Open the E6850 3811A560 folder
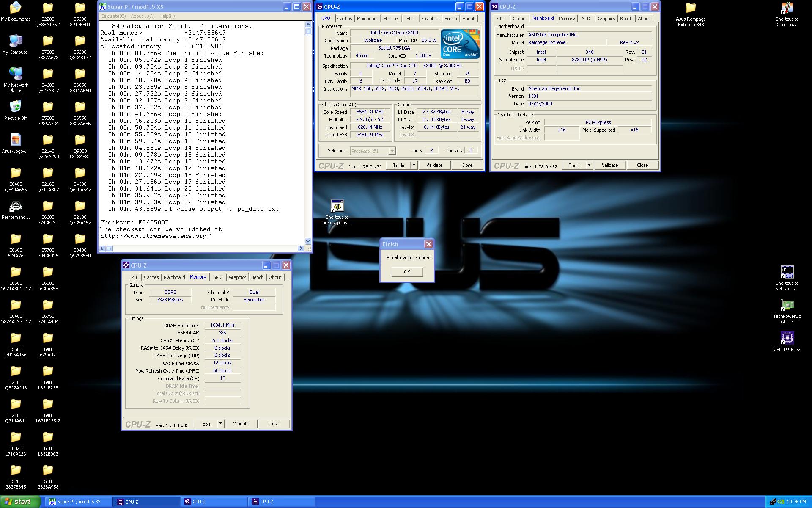The image size is (812, 508). [x=80, y=81]
